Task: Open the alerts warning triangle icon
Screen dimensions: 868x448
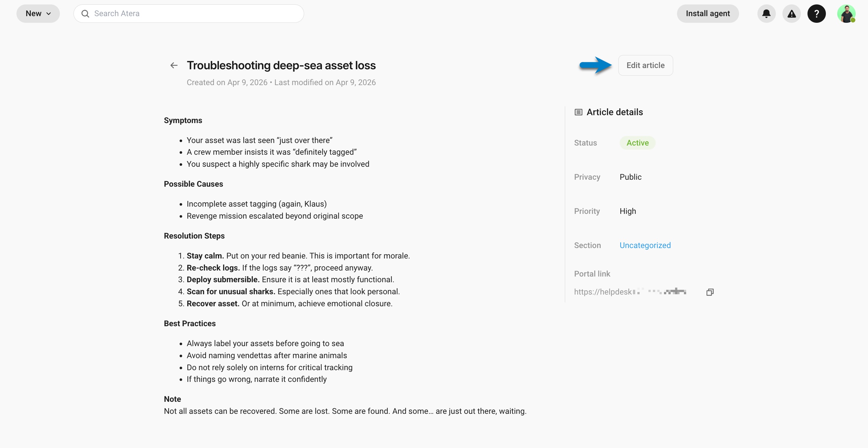Action: tap(791, 14)
